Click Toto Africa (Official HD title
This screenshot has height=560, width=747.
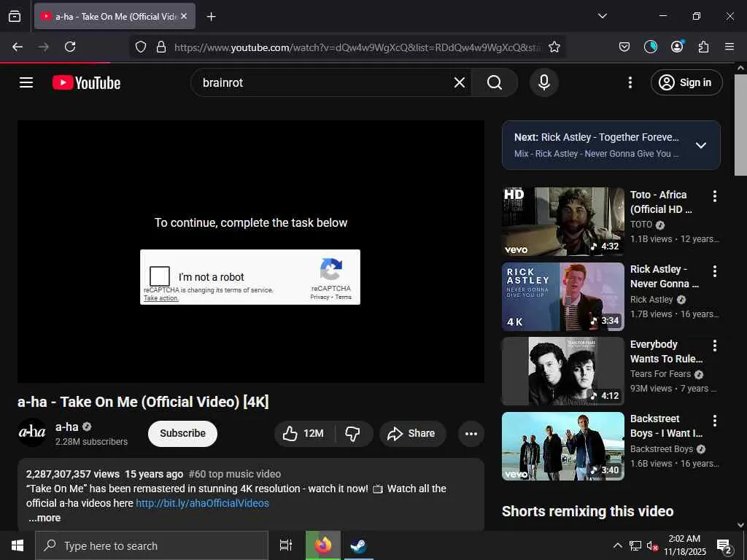click(660, 202)
